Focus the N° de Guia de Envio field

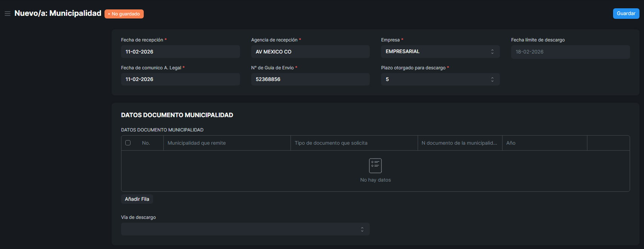click(x=310, y=79)
